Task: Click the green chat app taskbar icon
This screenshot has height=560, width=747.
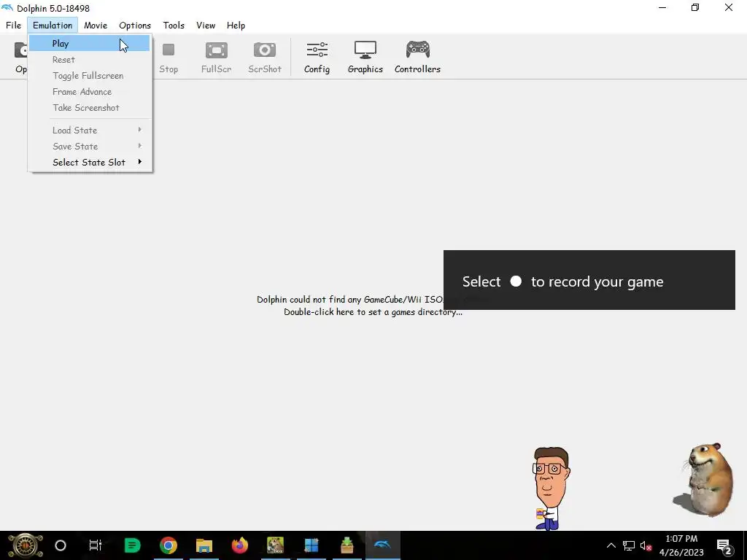Action: pyautogui.click(x=133, y=545)
